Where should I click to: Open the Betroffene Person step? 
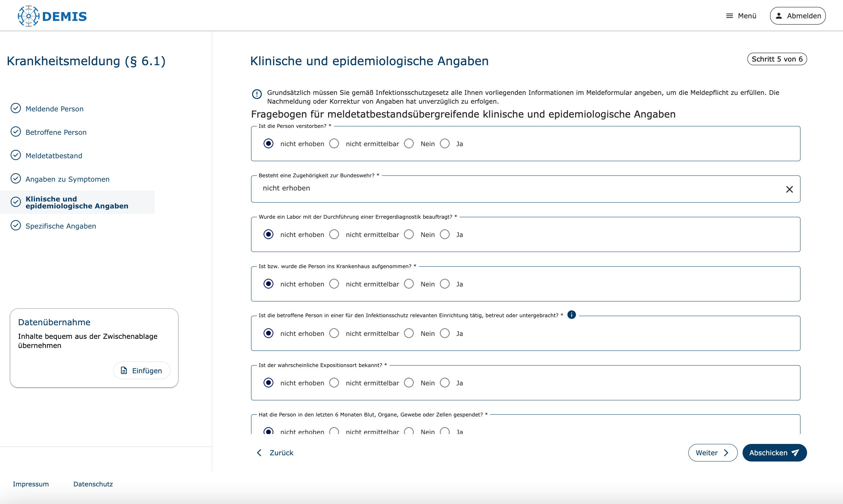tap(56, 132)
